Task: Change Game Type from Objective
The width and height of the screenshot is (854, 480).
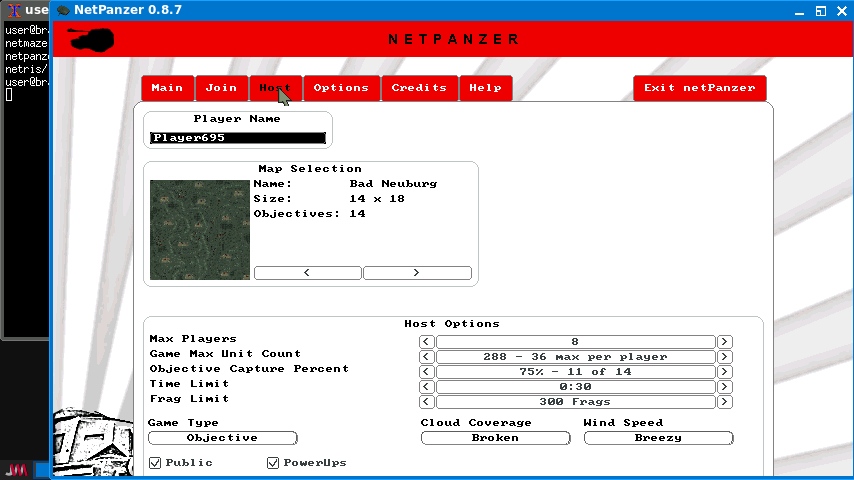Action: (x=223, y=438)
